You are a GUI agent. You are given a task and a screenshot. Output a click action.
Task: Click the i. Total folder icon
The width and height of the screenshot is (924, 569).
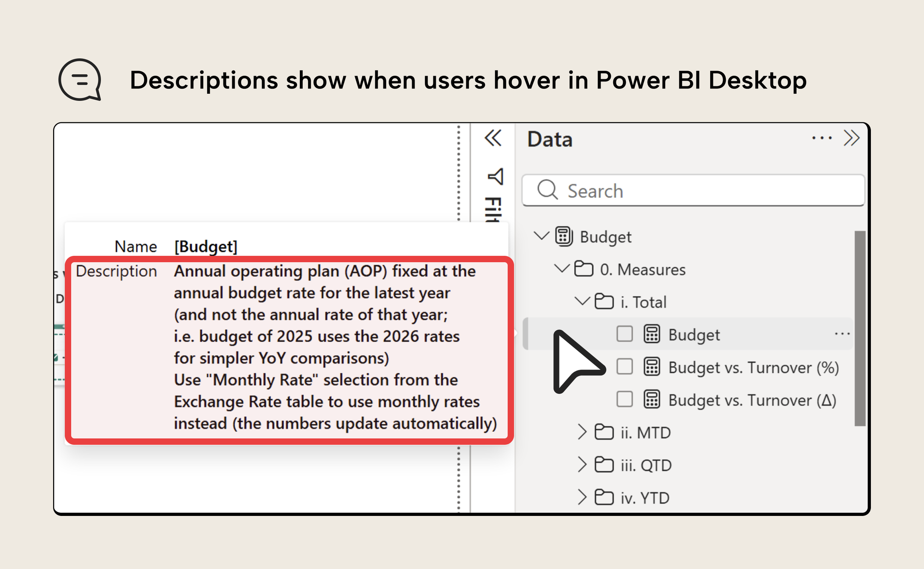[x=604, y=301]
